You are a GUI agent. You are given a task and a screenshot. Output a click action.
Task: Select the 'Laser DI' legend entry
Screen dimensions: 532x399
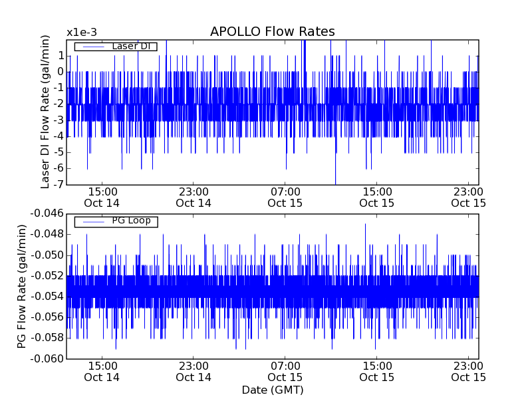pos(116,46)
